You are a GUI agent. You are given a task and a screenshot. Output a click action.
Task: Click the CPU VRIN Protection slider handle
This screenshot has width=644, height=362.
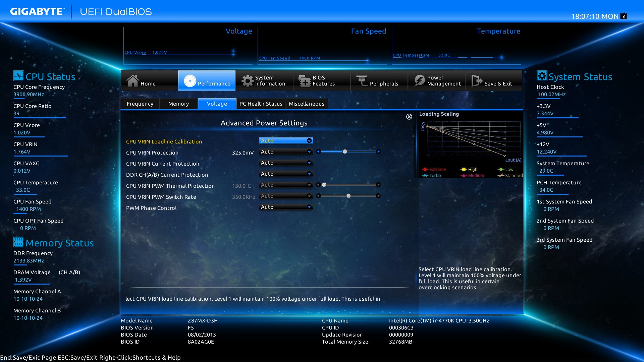point(345,152)
